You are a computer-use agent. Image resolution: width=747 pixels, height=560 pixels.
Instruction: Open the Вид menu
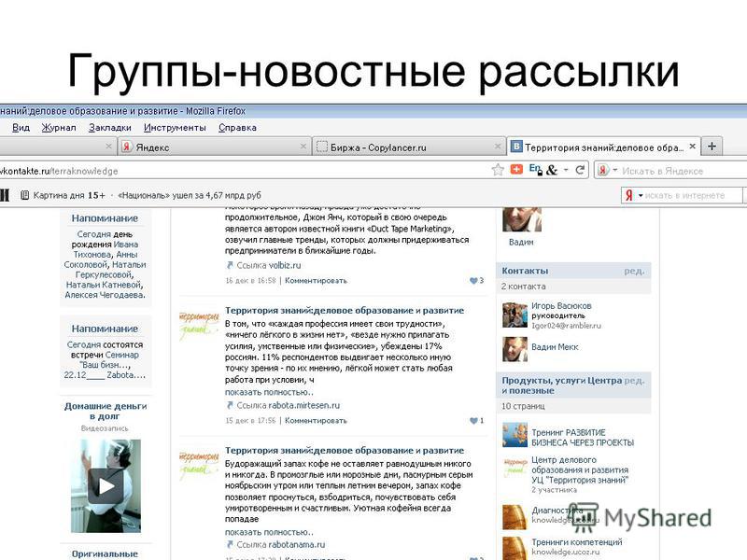coord(21,128)
